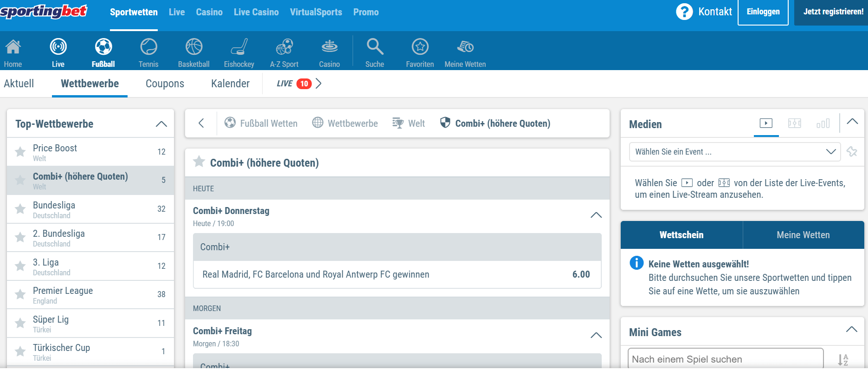
Task: Open the Sportwetten top menu
Action: [x=134, y=12]
